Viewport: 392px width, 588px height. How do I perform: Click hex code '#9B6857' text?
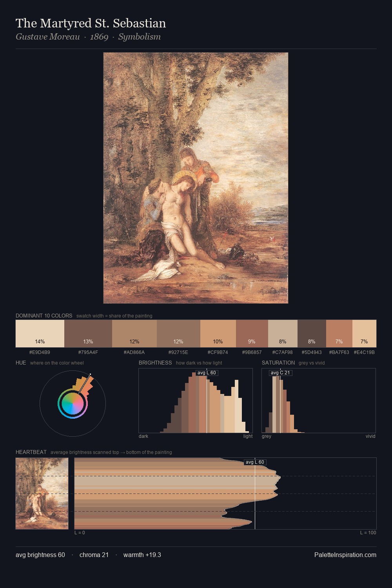[x=252, y=352]
